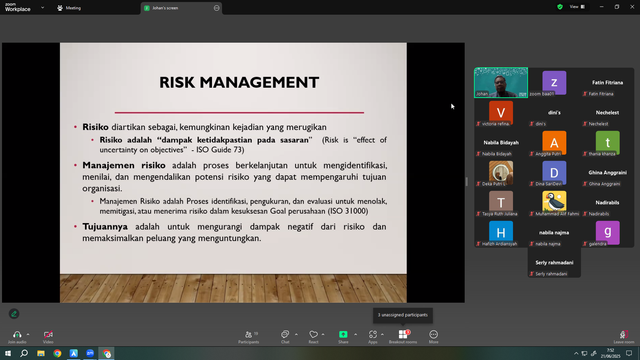Screen dimensions: 640x360
Task: Click the React heart icon
Action: [x=313, y=334]
